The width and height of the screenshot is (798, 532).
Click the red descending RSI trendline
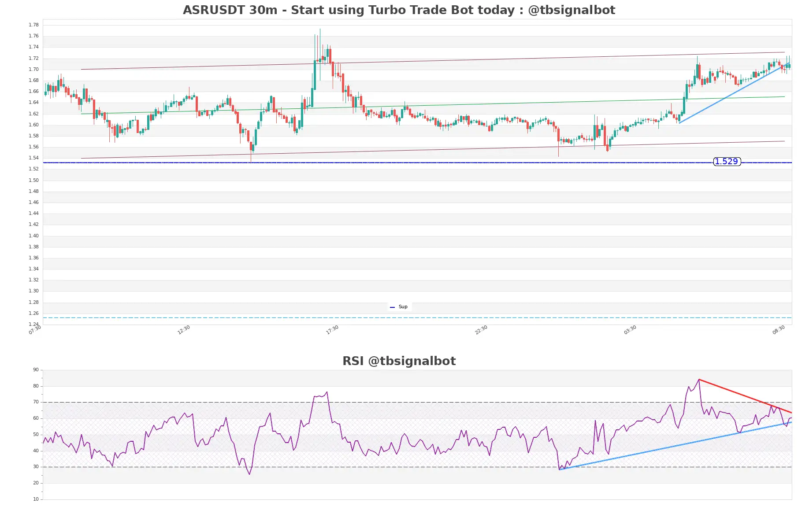click(x=745, y=396)
